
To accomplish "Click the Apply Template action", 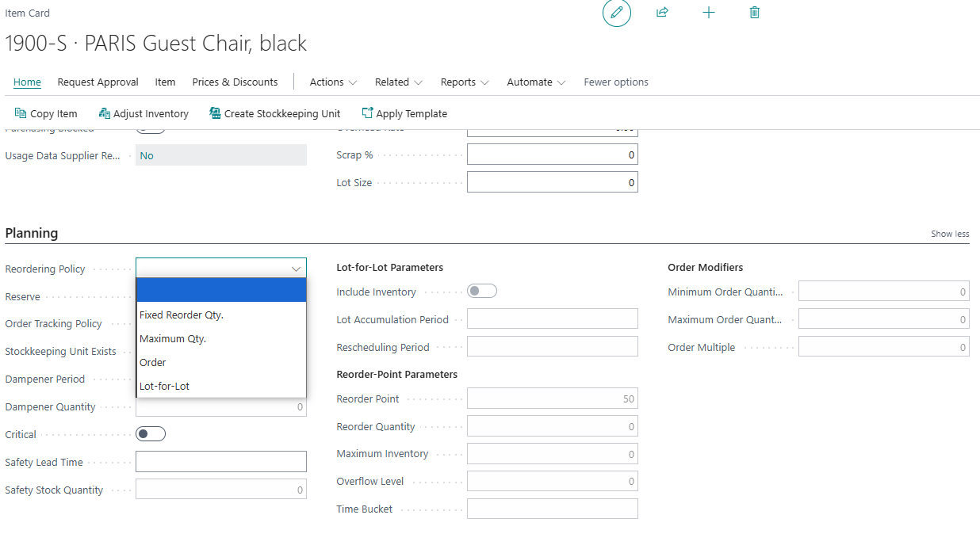I will point(404,113).
